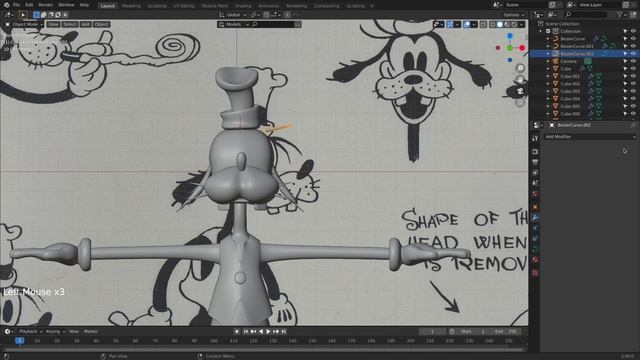Image resolution: width=640 pixels, height=360 pixels.
Task: Toggle Collection exclude checkbox
Action: pyautogui.click(x=548, y=31)
